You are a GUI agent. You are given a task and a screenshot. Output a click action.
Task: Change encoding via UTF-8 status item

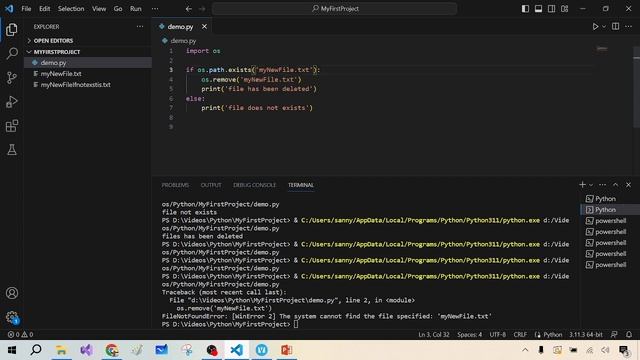pos(498,335)
